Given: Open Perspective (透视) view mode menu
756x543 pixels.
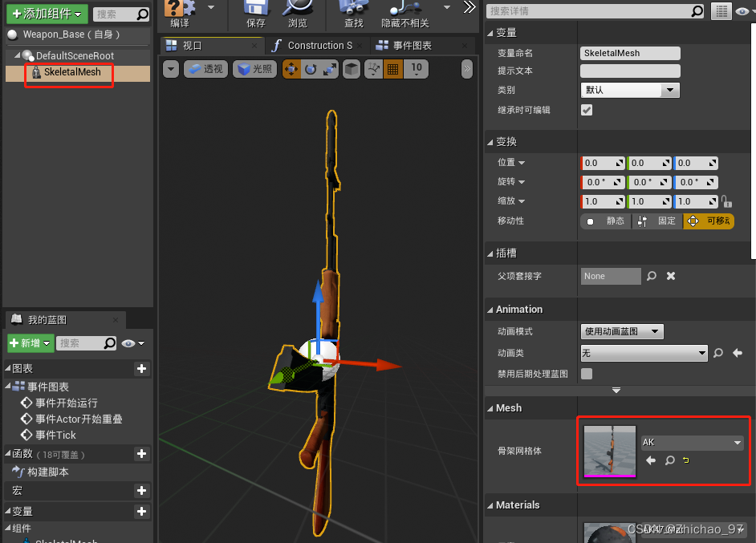Looking at the screenshot, I should coord(206,70).
